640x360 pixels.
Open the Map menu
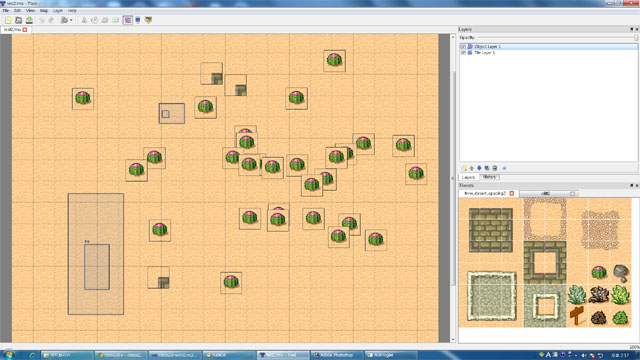[x=44, y=11]
